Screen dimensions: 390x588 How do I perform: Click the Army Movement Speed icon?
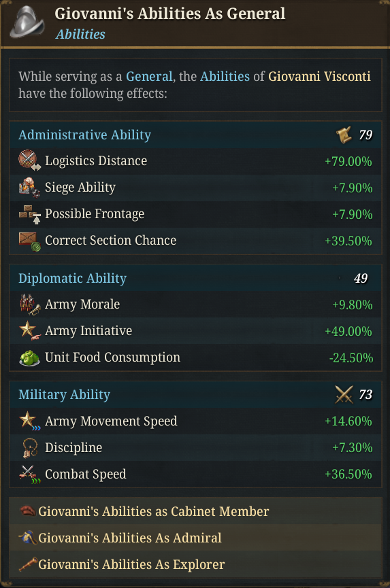(29, 421)
